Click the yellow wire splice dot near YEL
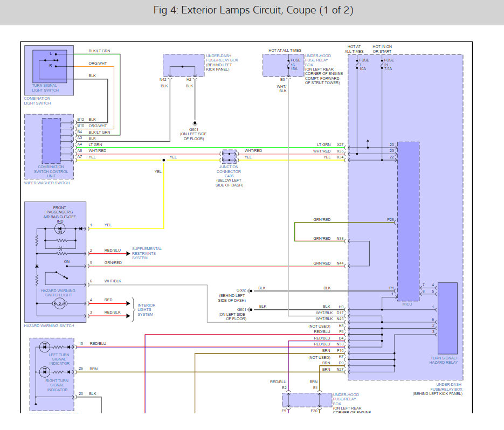The height and width of the screenshot is (430, 504). (x=164, y=160)
